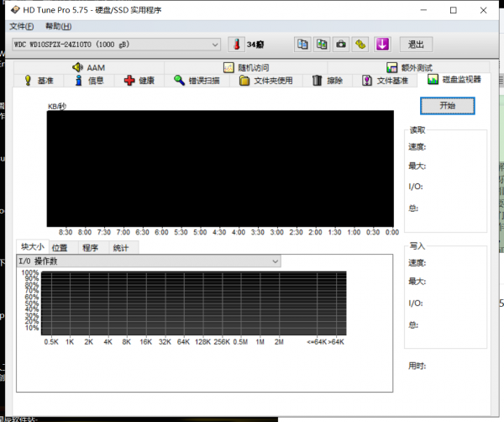Switch to the 错误扫描 tab

(197, 81)
